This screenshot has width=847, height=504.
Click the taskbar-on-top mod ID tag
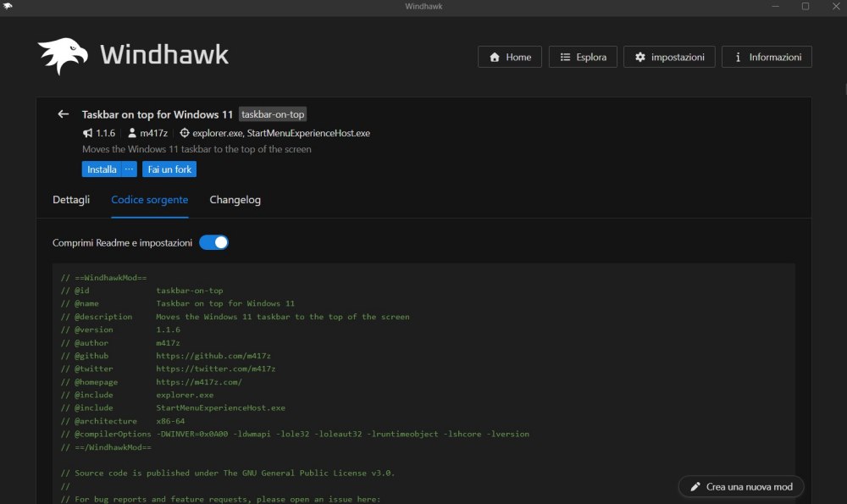(x=273, y=114)
